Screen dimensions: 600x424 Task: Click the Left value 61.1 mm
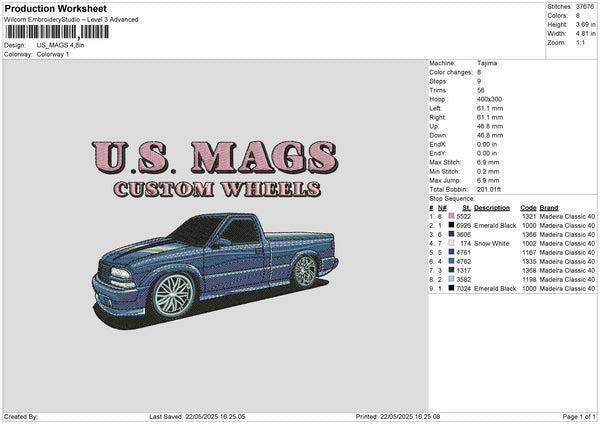pos(490,108)
